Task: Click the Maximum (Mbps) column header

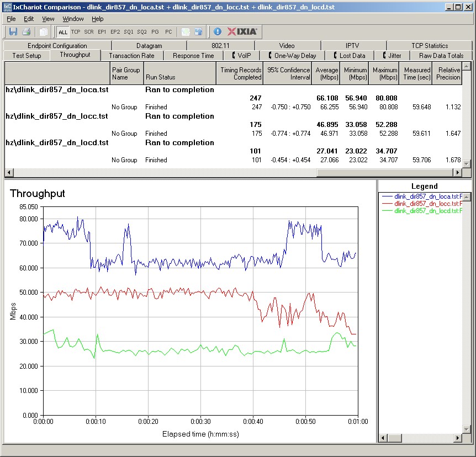Action: (384, 73)
